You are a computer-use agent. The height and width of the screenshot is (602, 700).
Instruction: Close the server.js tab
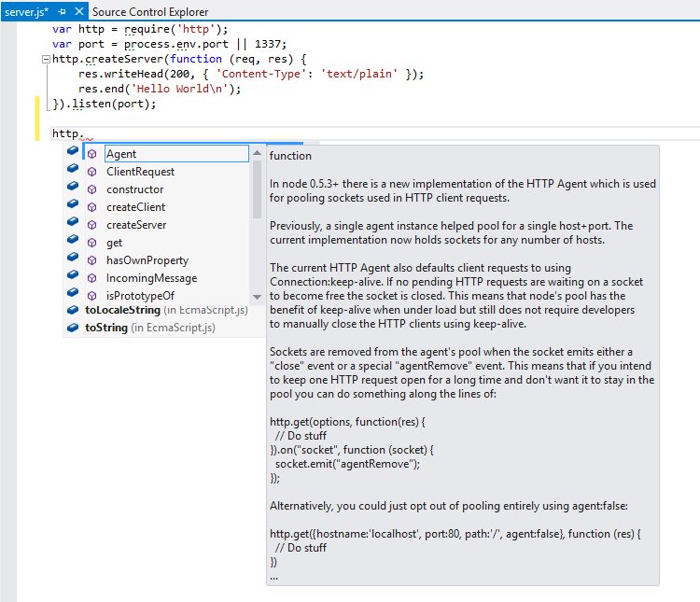tap(78, 11)
